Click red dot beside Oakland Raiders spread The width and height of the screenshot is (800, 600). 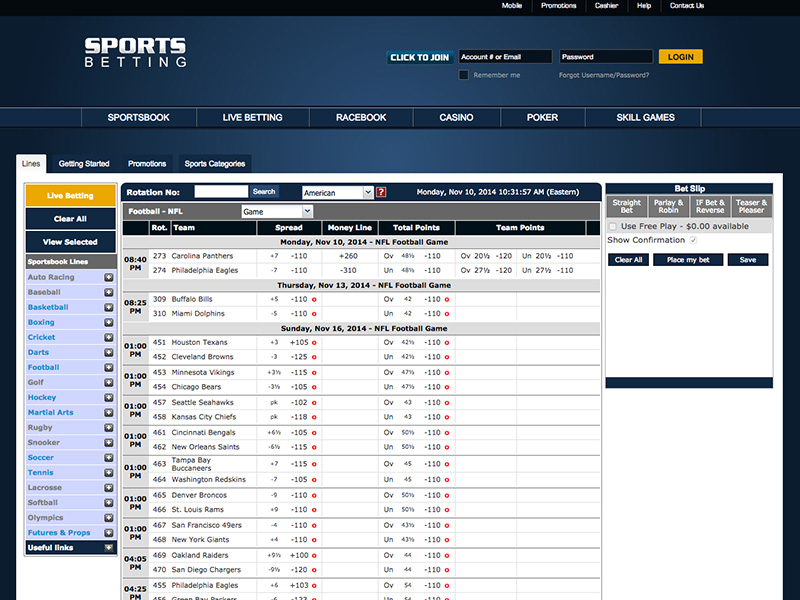pos(314,556)
